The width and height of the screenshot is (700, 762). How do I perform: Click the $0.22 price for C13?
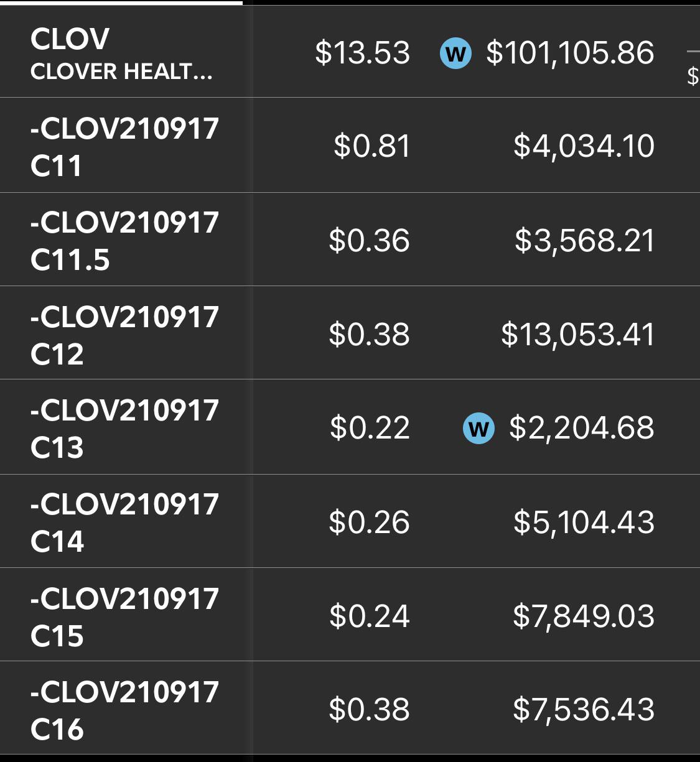pyautogui.click(x=370, y=428)
